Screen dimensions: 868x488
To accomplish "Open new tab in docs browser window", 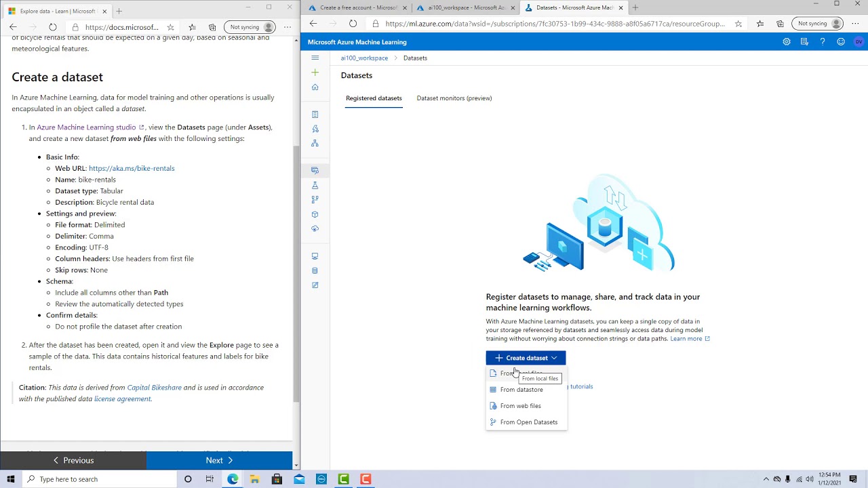I will click(119, 11).
